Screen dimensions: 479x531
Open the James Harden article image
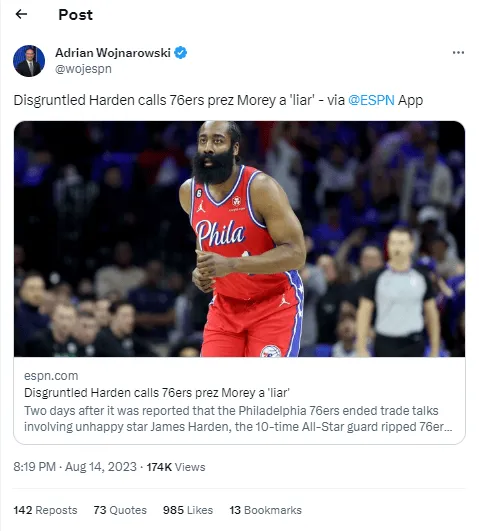pos(240,239)
